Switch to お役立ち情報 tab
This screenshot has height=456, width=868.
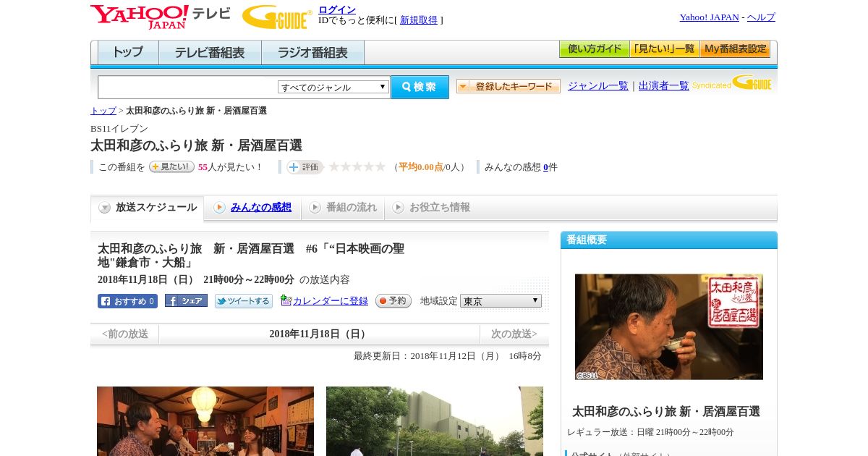[432, 208]
